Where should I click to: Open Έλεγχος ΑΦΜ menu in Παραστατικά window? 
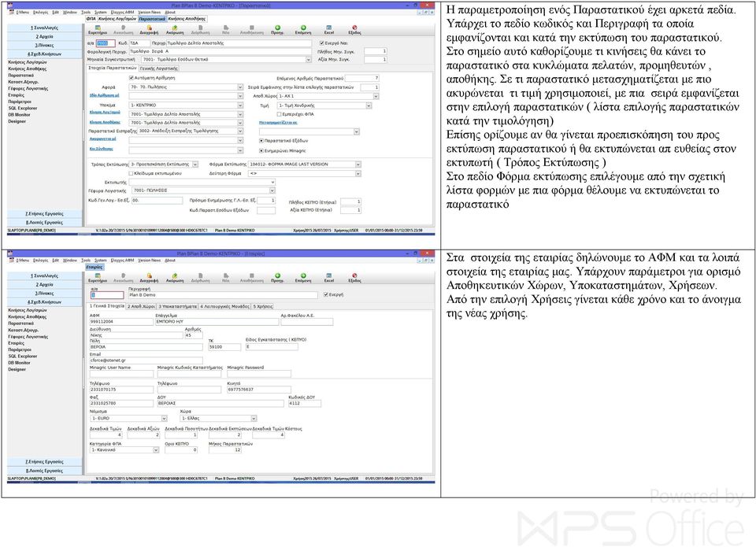click(x=123, y=12)
